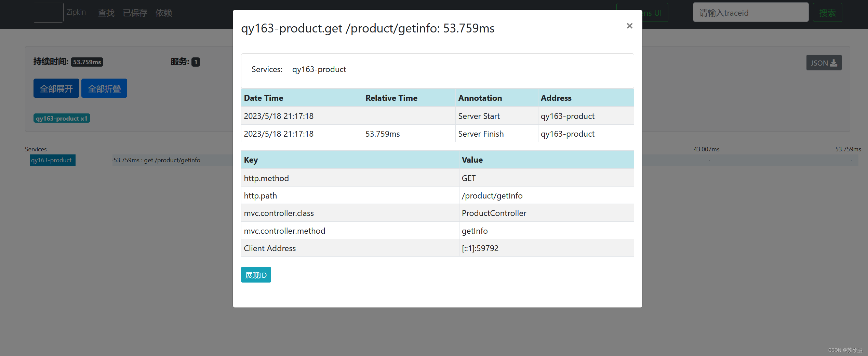The image size is (868, 356).
Task: Click the partially hidden UI button in navbar
Action: [655, 13]
